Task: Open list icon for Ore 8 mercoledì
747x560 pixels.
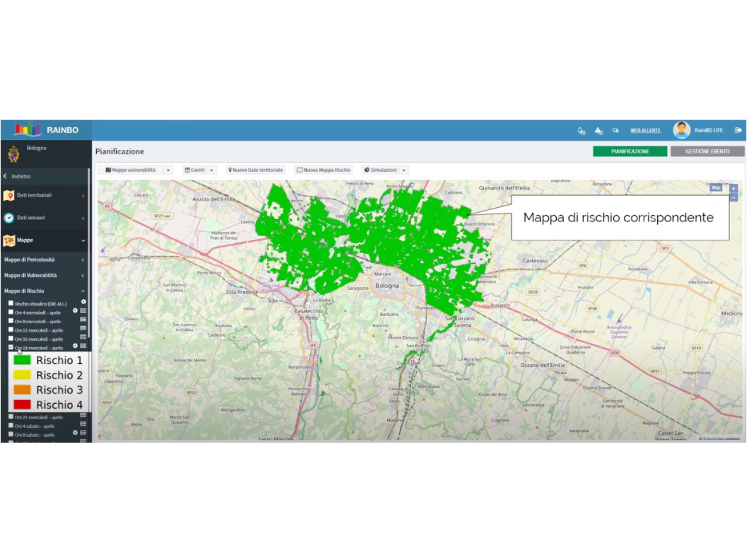Action: pos(83,319)
